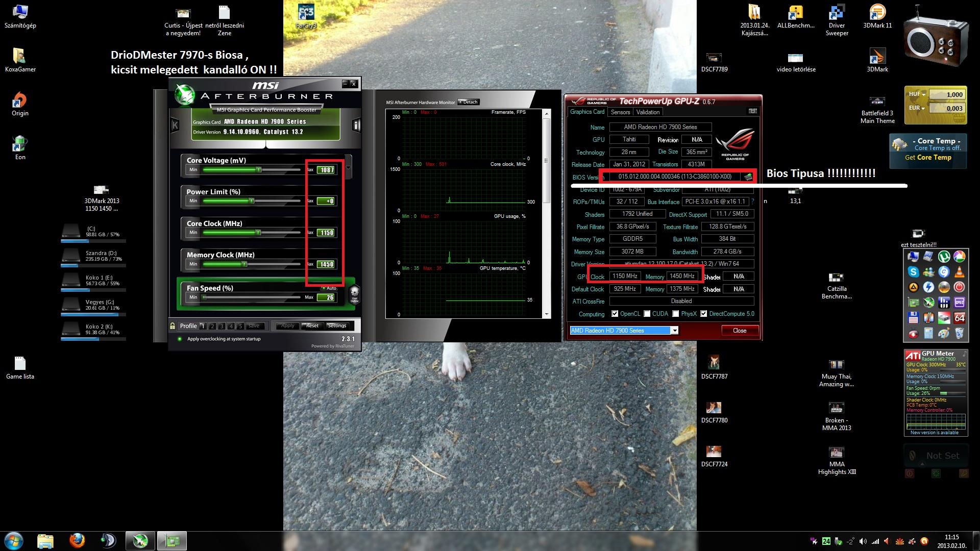The image size is (980, 551).
Task: Click the Windows Start orb
Action: [14, 541]
